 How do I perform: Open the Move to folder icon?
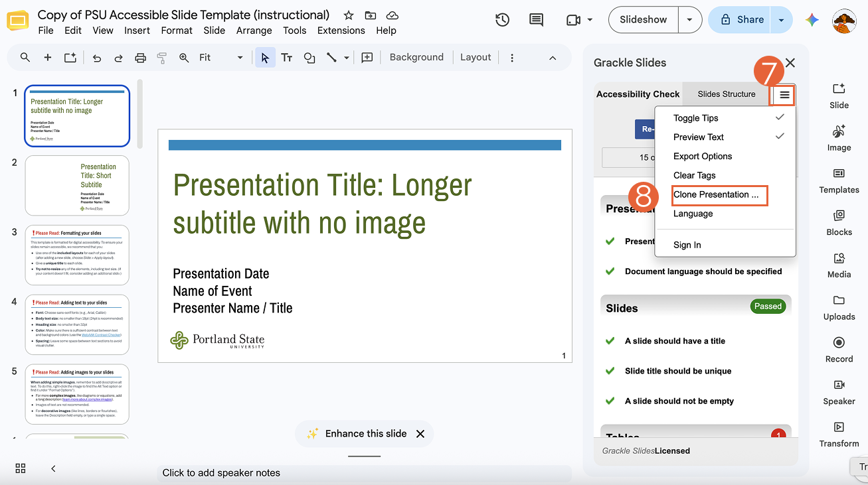coord(370,15)
